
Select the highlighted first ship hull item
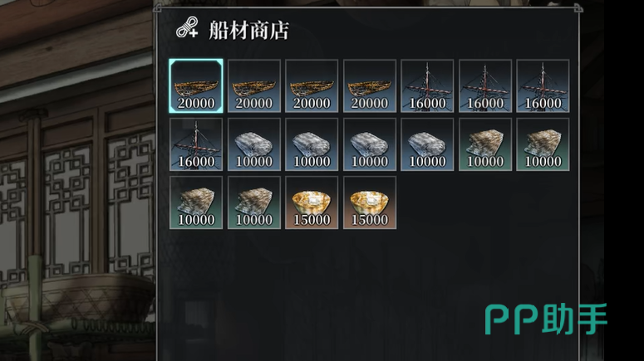196,85
